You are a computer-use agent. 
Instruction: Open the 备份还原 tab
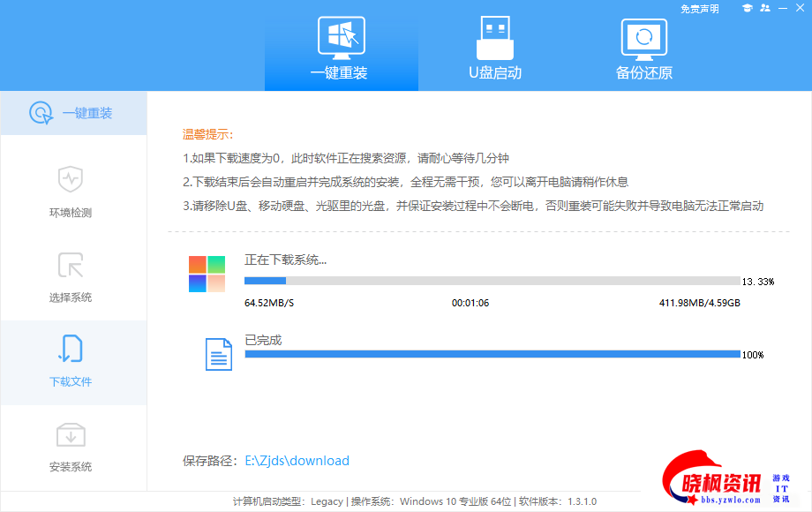643,49
